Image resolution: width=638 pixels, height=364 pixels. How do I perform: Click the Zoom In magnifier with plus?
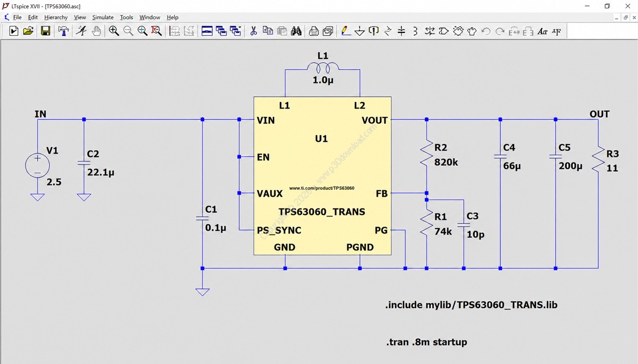click(x=114, y=31)
